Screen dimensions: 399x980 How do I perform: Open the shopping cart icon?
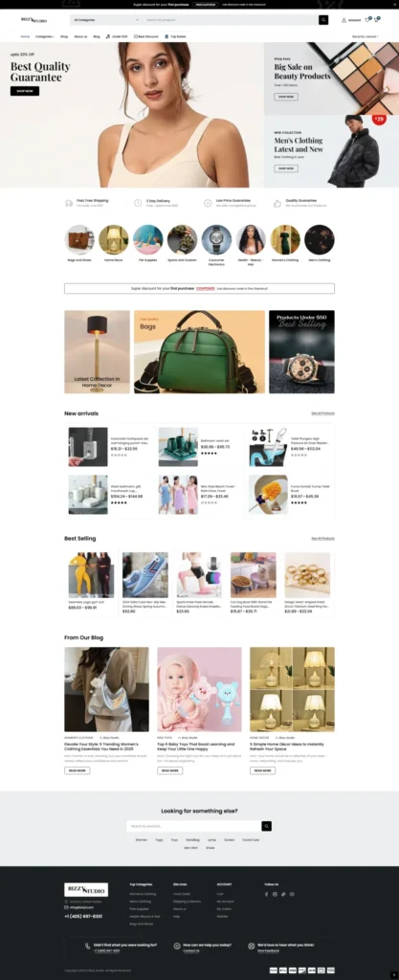[x=377, y=20]
